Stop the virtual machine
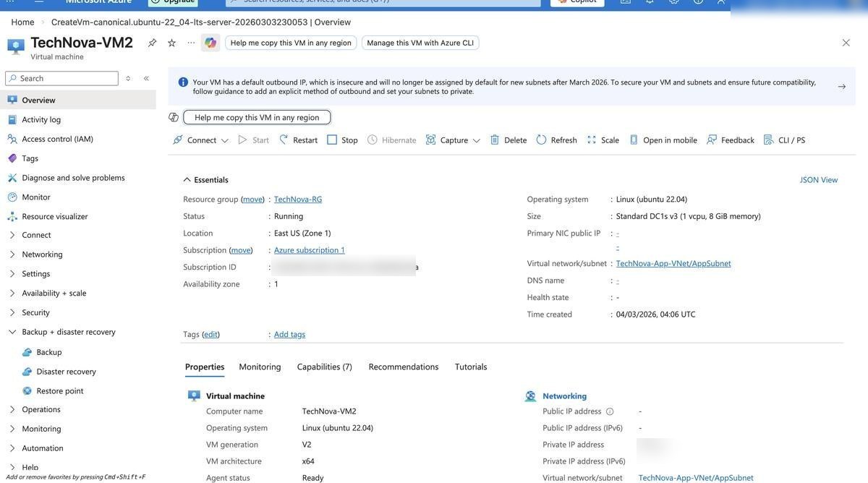 pyautogui.click(x=342, y=140)
